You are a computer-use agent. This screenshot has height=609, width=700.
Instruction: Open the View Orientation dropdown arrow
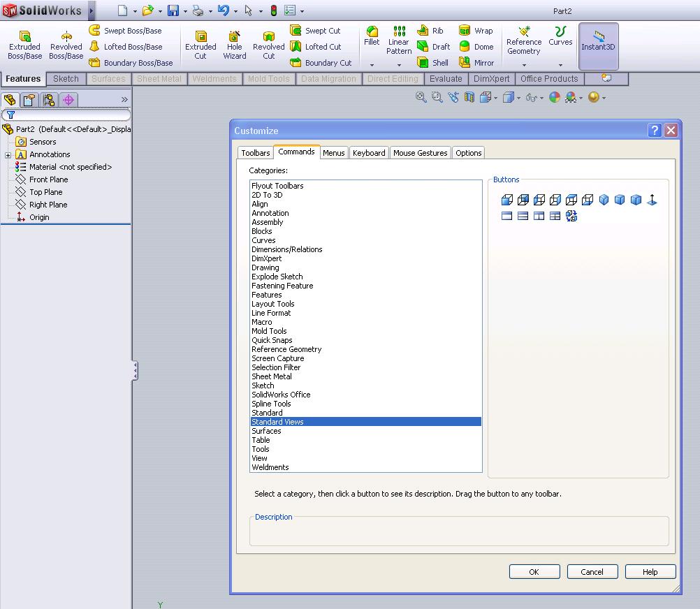pos(495,98)
